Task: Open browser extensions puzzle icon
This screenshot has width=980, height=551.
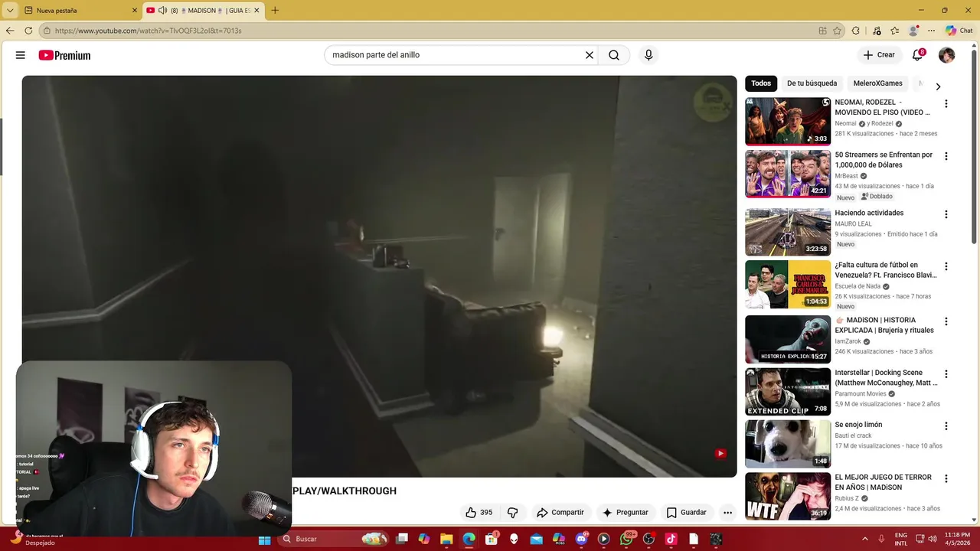Action: 856,31
